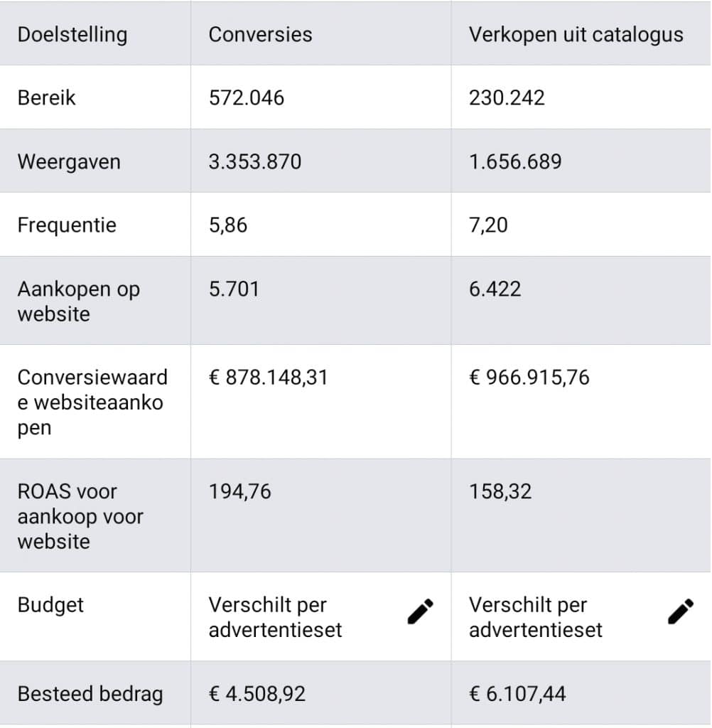Click reach value 572.046
The width and height of the screenshot is (712, 728).
(x=247, y=97)
